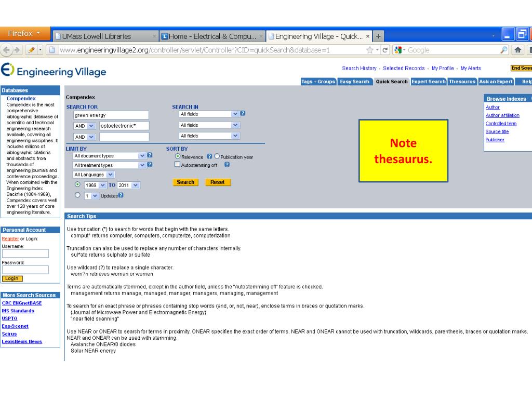Select Relevance sort radio button
Screen dimensions: 532x399
tap(178, 156)
